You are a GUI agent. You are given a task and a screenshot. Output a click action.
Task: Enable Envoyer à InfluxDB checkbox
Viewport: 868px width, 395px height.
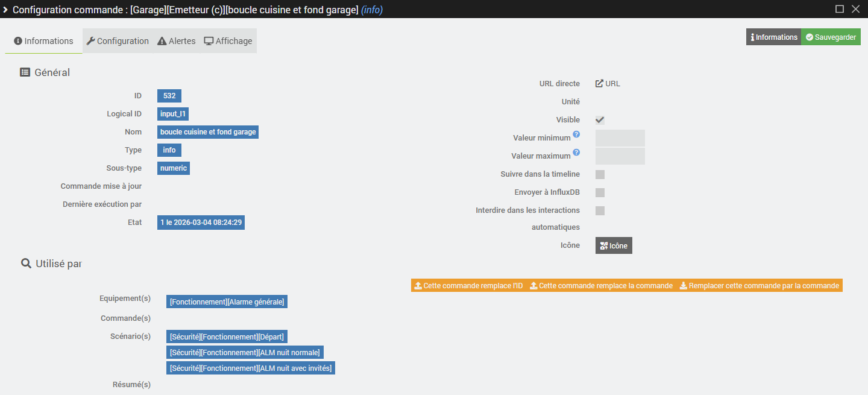[600, 192]
